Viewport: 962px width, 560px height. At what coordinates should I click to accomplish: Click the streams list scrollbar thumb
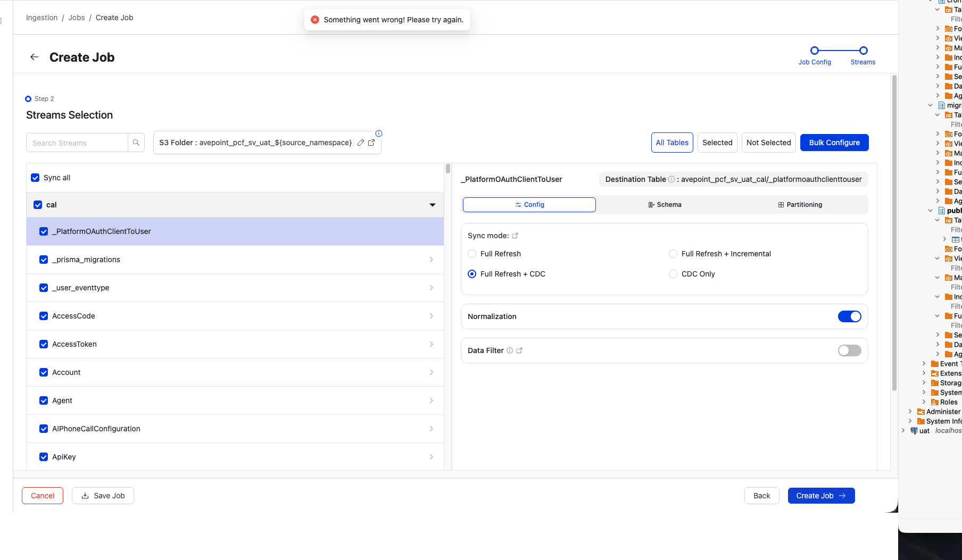448,169
